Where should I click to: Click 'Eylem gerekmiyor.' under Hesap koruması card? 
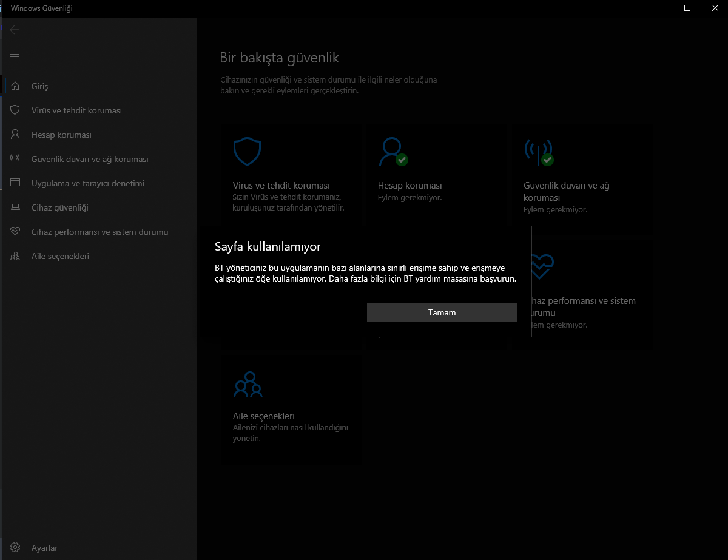[x=409, y=198]
